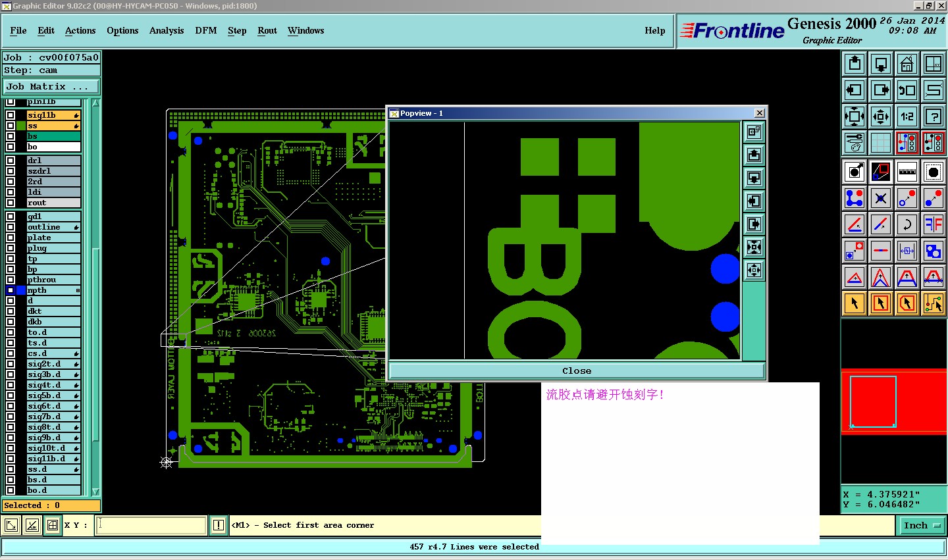Click the pan up view icon

(855, 64)
